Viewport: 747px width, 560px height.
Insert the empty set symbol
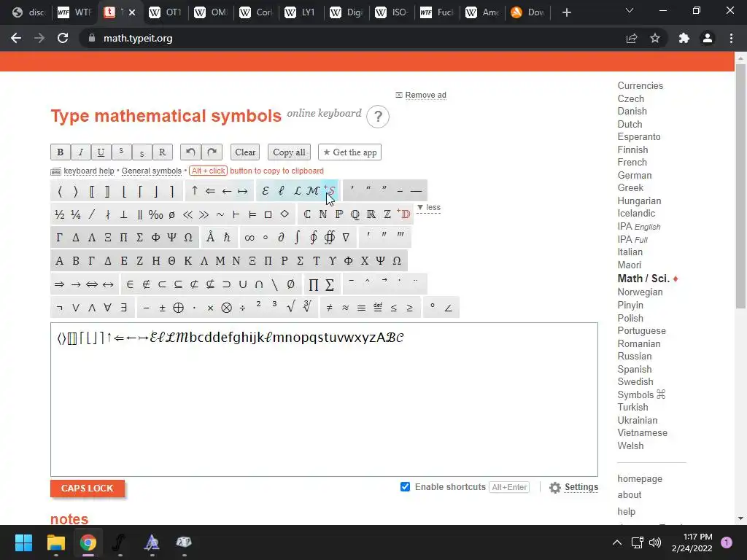[x=290, y=285]
